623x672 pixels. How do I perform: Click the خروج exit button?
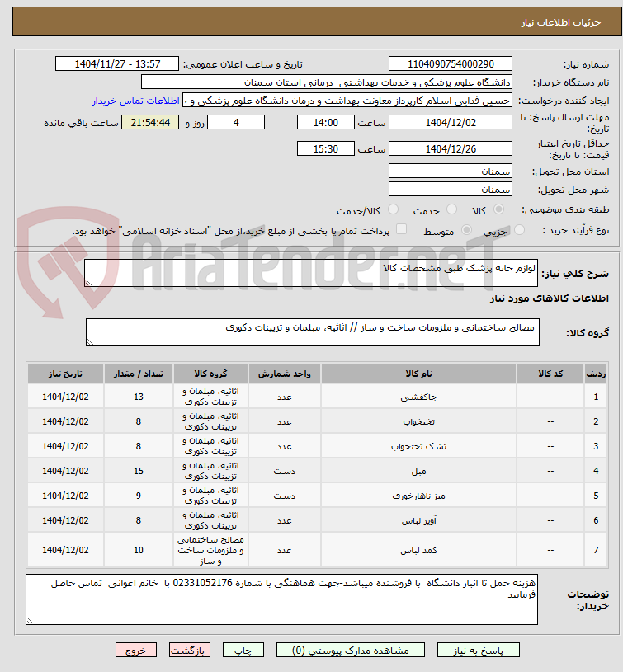(136, 650)
